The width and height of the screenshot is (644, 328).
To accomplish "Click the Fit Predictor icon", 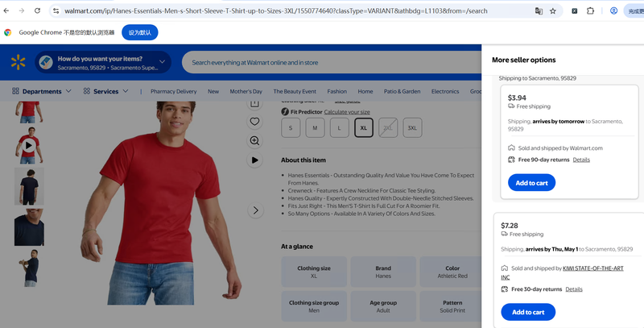I will tap(285, 112).
